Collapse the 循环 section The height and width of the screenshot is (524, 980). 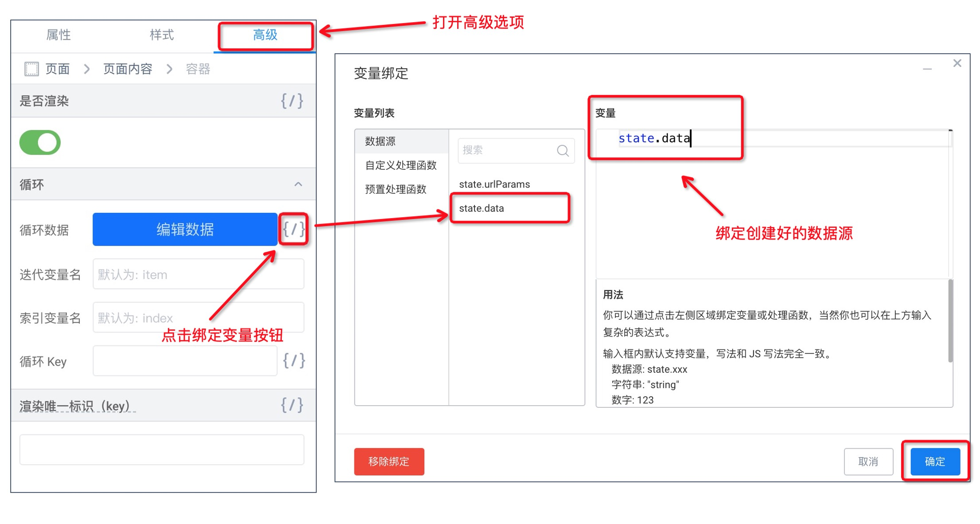pyautogui.click(x=298, y=184)
